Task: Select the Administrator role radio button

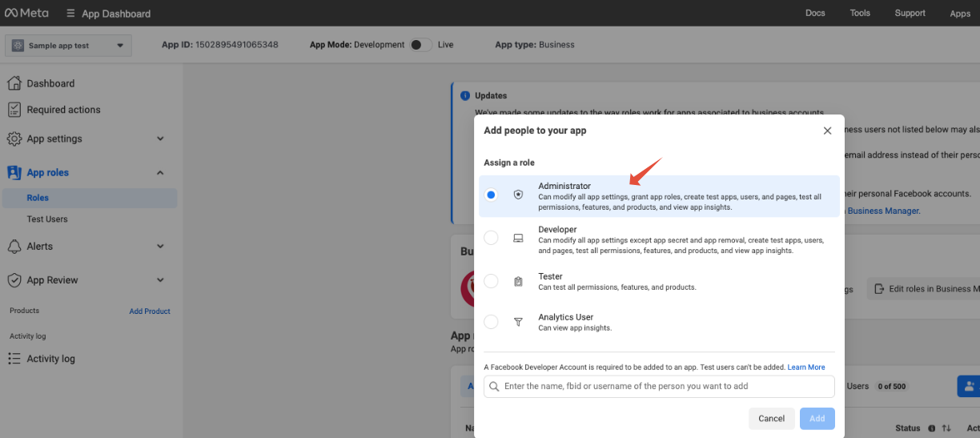Action: coord(491,195)
